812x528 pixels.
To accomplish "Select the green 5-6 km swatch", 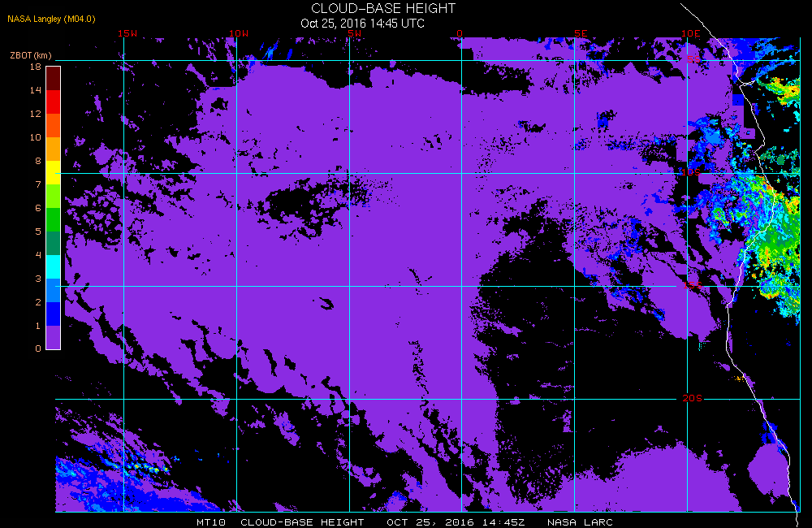I will tap(54, 219).
